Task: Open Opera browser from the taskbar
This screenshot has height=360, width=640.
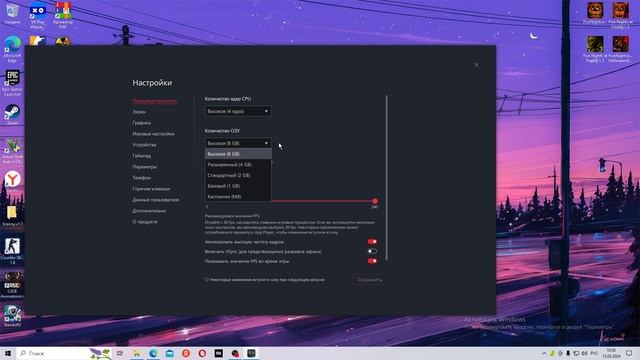Action: (x=202, y=353)
